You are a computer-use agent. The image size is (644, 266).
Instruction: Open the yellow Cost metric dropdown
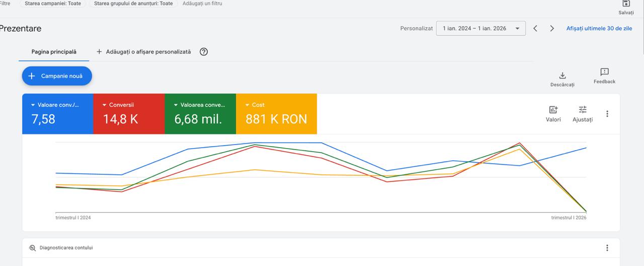pos(247,105)
